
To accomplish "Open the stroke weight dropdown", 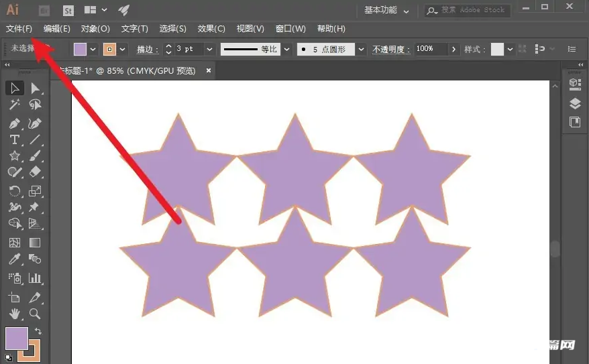I will click(209, 50).
